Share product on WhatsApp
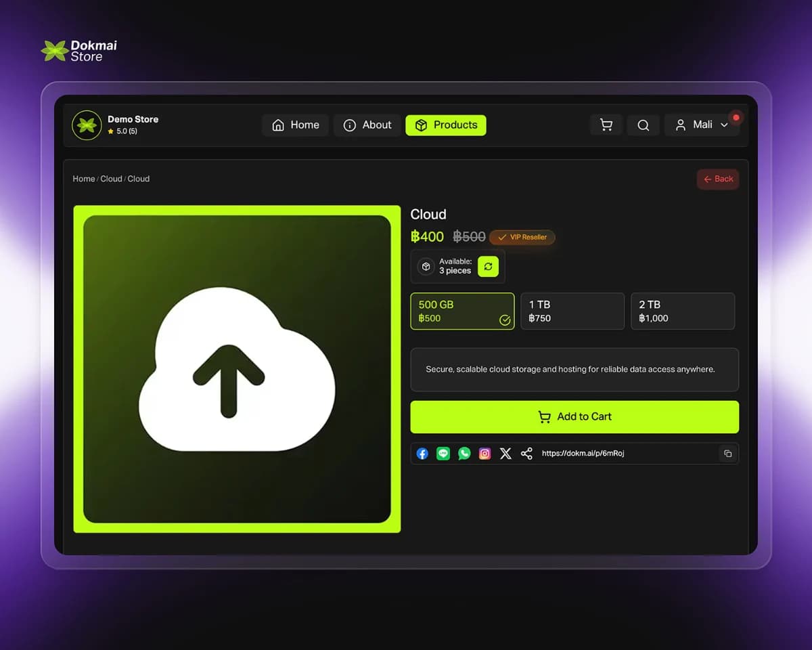 pos(464,454)
